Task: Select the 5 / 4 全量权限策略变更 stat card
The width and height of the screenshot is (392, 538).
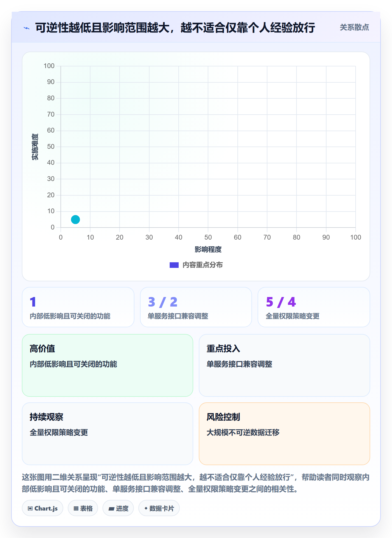Action: tap(314, 307)
